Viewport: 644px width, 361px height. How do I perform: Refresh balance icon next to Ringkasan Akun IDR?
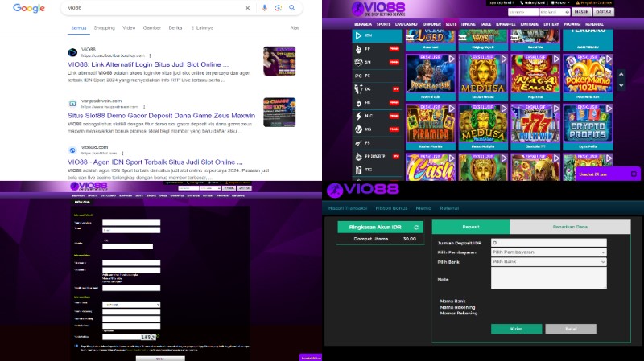(x=416, y=228)
